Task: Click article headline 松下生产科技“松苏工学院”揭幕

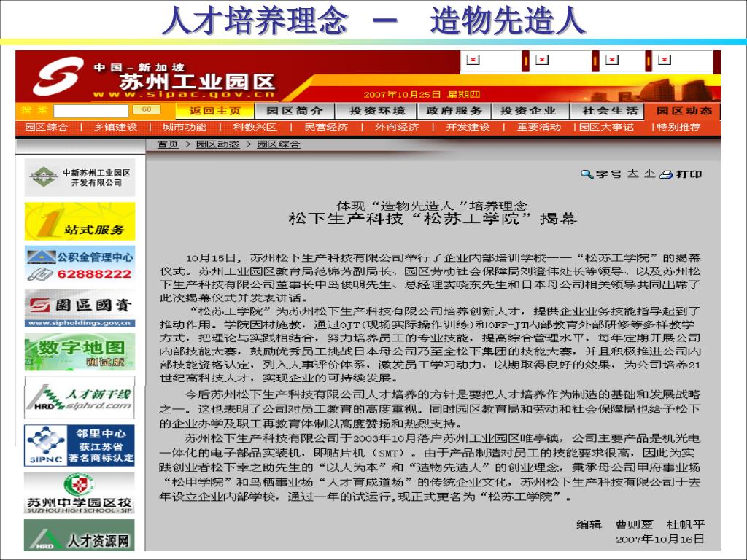Action: click(x=433, y=219)
